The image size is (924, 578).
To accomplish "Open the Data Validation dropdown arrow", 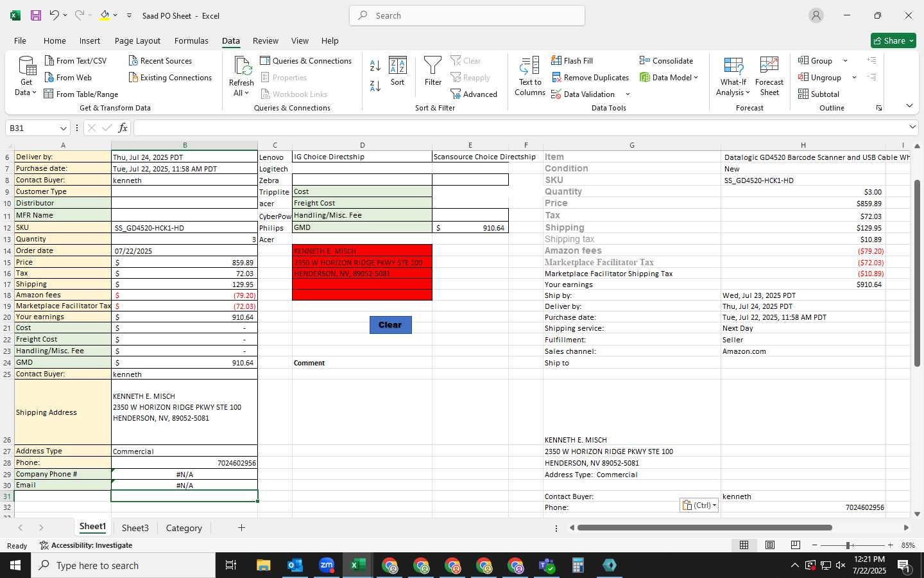I will [x=628, y=94].
